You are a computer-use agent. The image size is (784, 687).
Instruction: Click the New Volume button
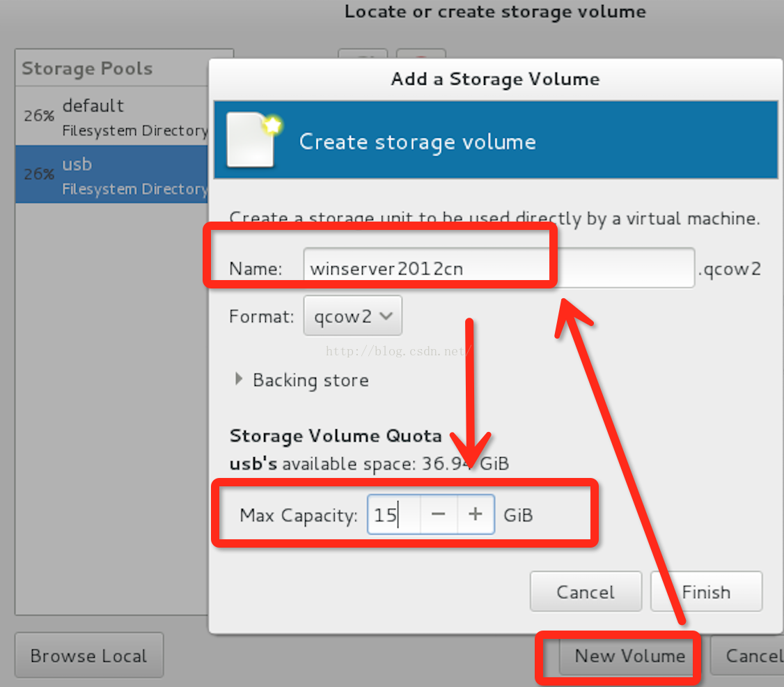629,656
